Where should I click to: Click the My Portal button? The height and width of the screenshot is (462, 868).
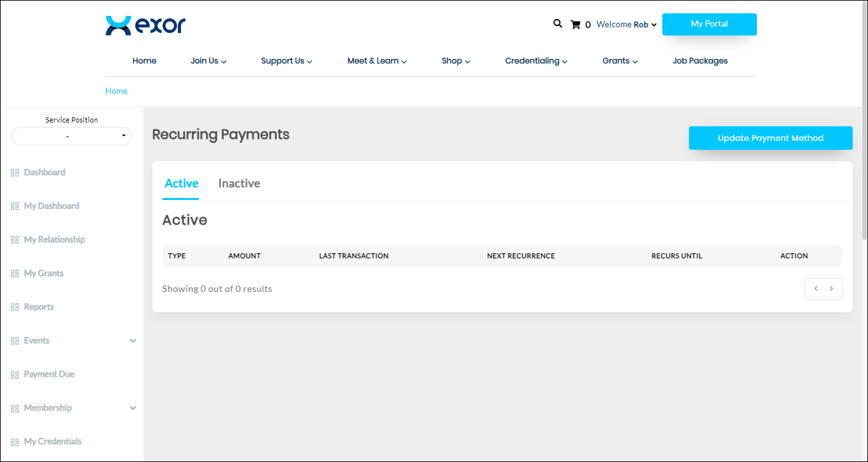pos(709,24)
